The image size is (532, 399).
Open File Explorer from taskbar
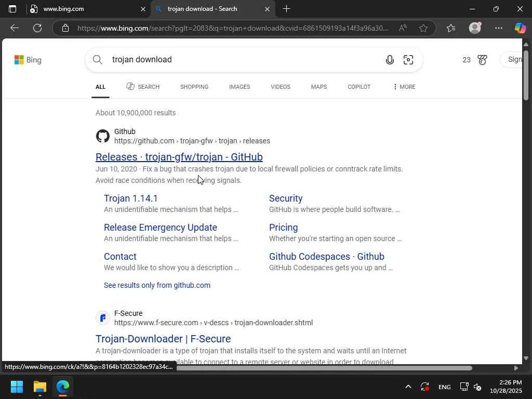click(x=39, y=387)
